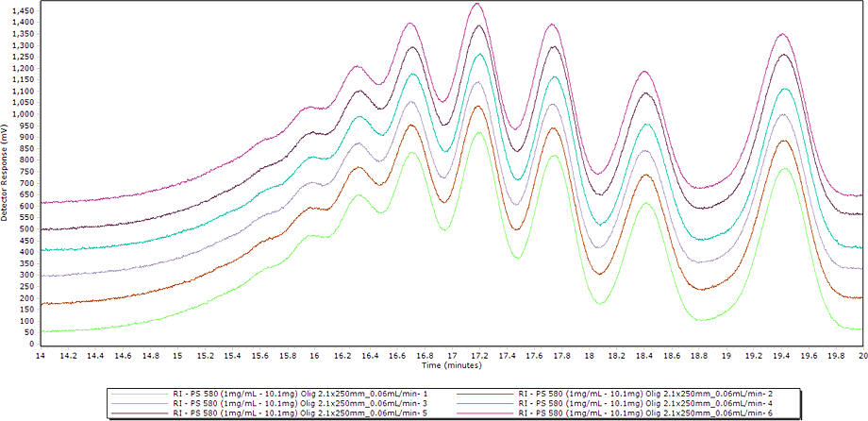Click the 20 tick label on the time axis

coord(860,354)
